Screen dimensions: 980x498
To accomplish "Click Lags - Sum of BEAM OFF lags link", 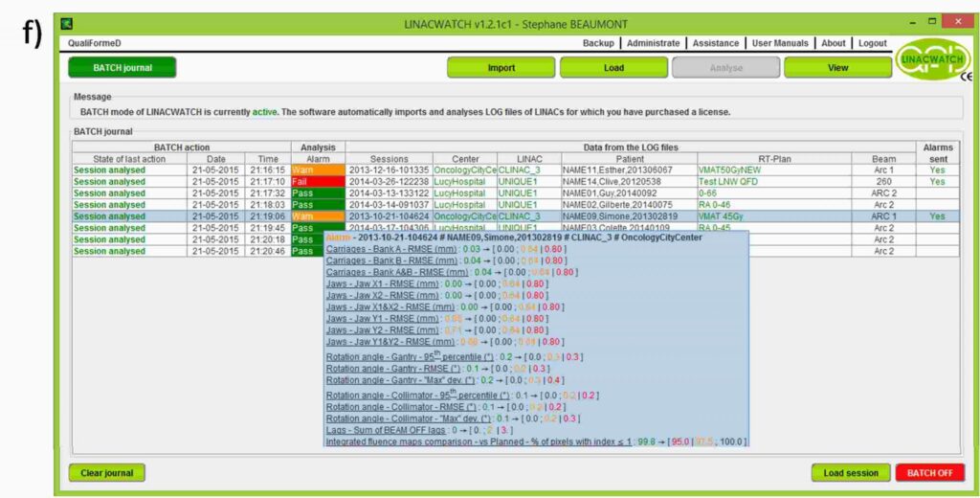I will click(x=387, y=430).
